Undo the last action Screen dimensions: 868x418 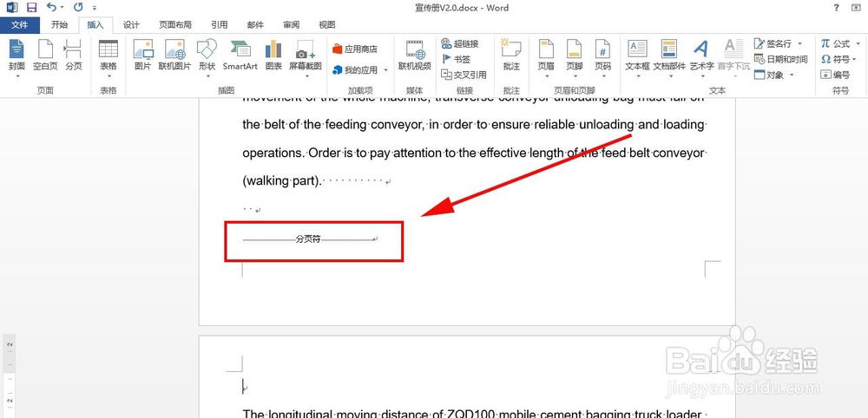pyautogui.click(x=51, y=7)
